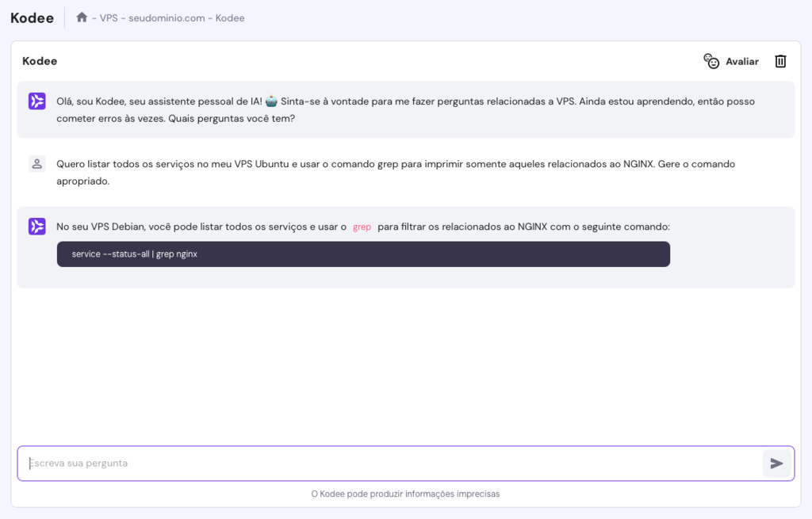Click the imprecise information disclaimer text
812x519 pixels.
coord(405,493)
